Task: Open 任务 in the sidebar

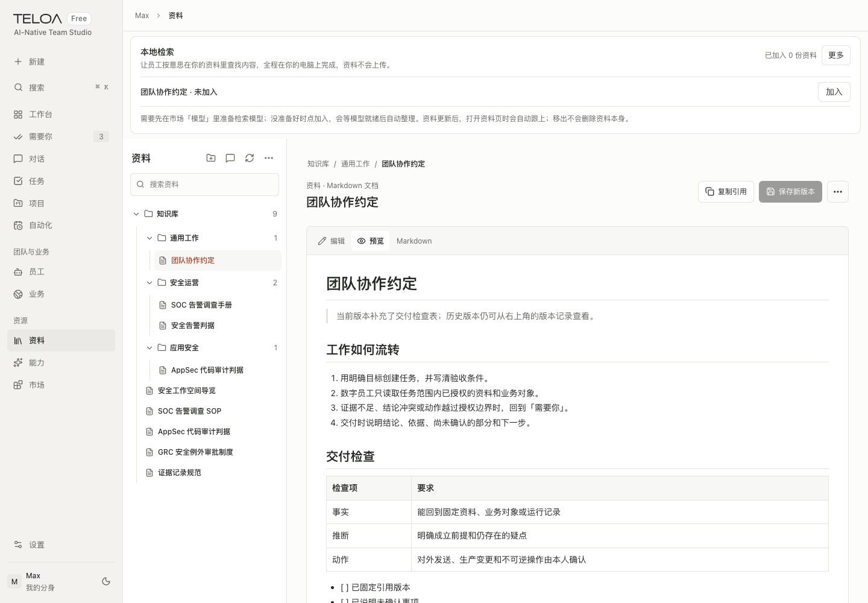Action: tap(61, 181)
